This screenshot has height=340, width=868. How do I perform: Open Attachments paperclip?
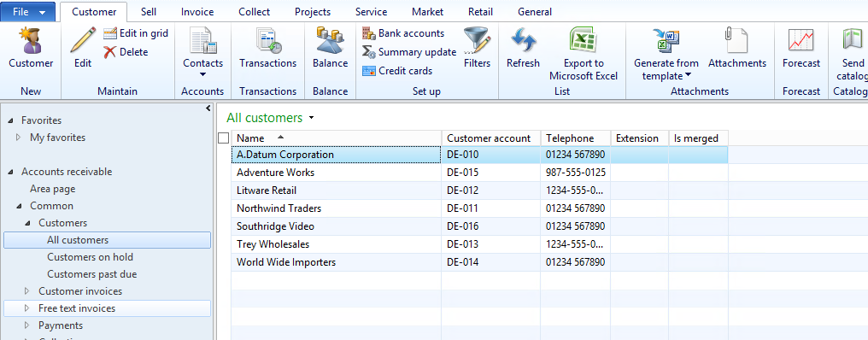click(737, 48)
